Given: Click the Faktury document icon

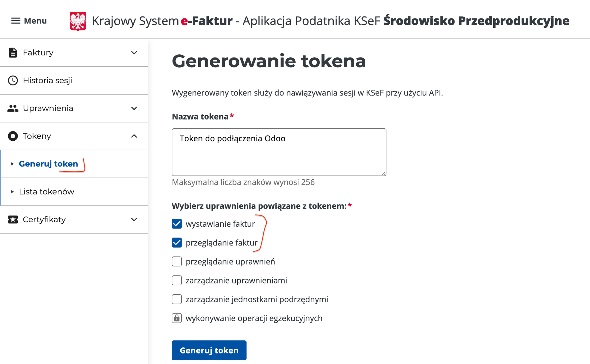Looking at the screenshot, I should coord(13,53).
